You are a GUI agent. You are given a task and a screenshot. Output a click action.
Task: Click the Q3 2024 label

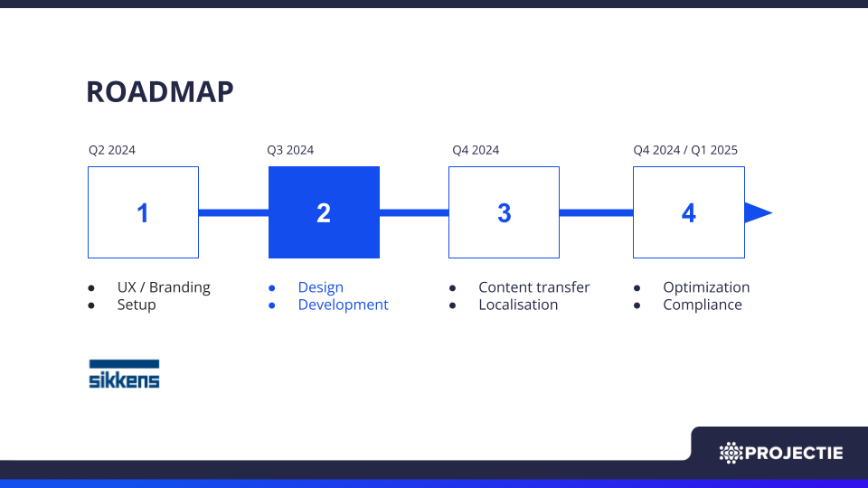point(290,150)
